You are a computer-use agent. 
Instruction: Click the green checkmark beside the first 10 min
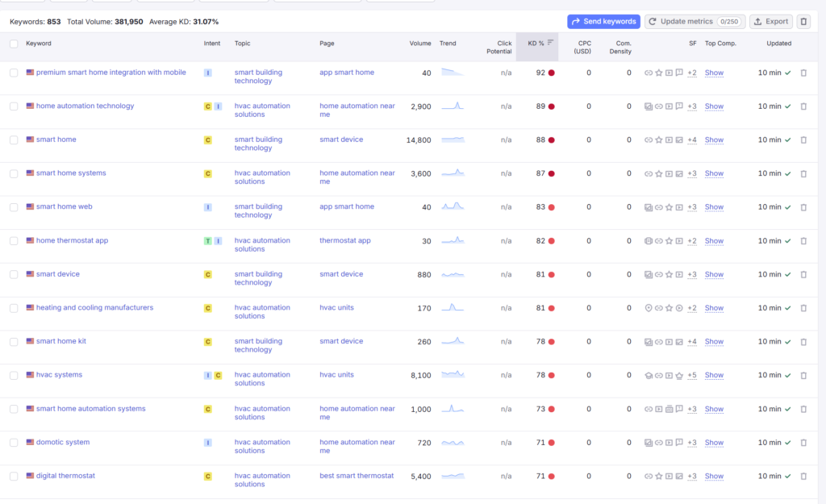coord(788,73)
